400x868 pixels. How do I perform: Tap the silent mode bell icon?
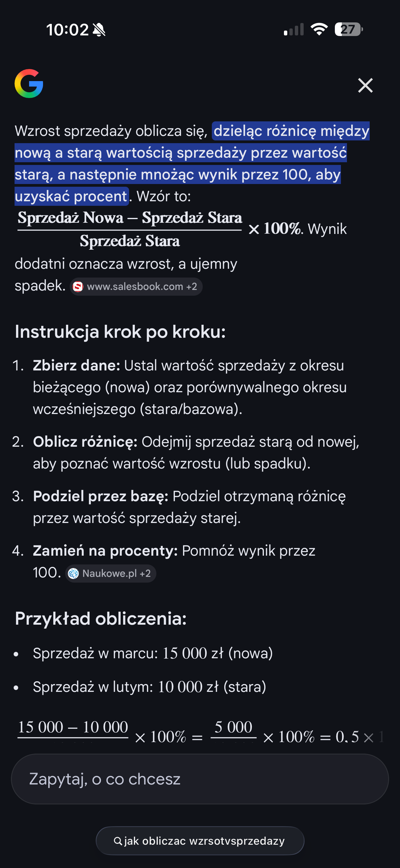[x=99, y=30]
